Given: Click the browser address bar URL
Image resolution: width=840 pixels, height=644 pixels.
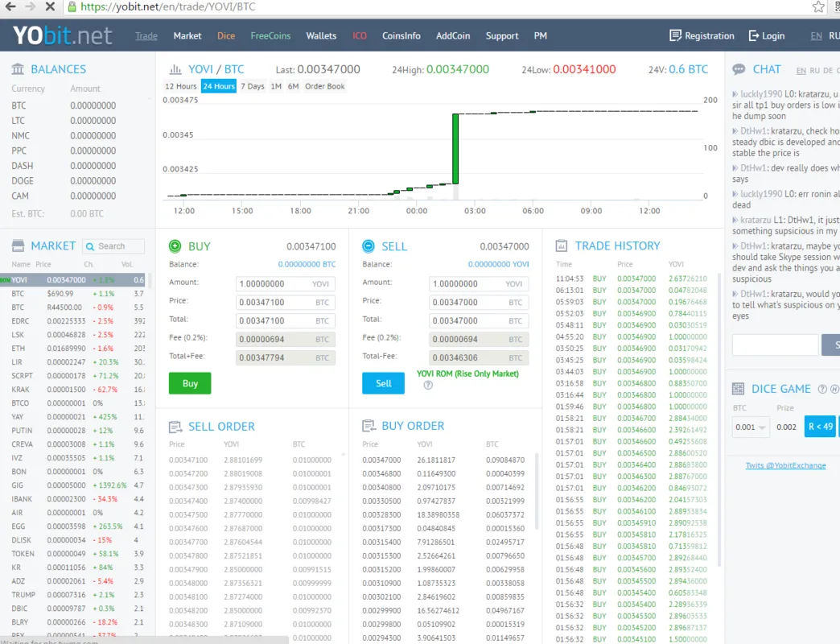Looking at the screenshot, I should point(167,7).
